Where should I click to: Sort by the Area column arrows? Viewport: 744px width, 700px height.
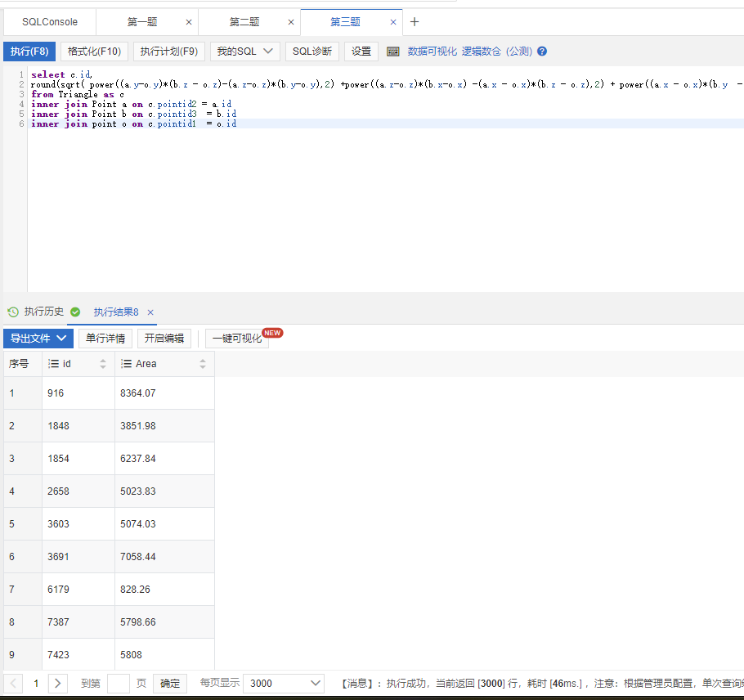[x=203, y=364]
